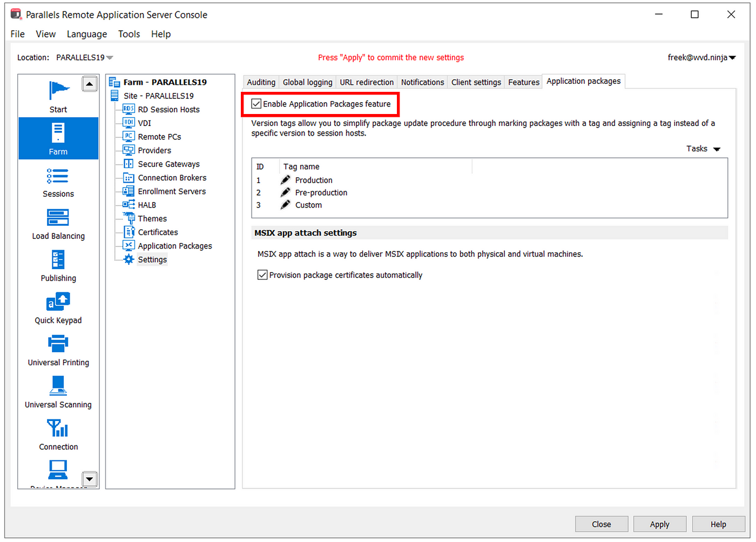
Task: Toggle Provision package certificates automatically checkbox
Action: tap(262, 275)
